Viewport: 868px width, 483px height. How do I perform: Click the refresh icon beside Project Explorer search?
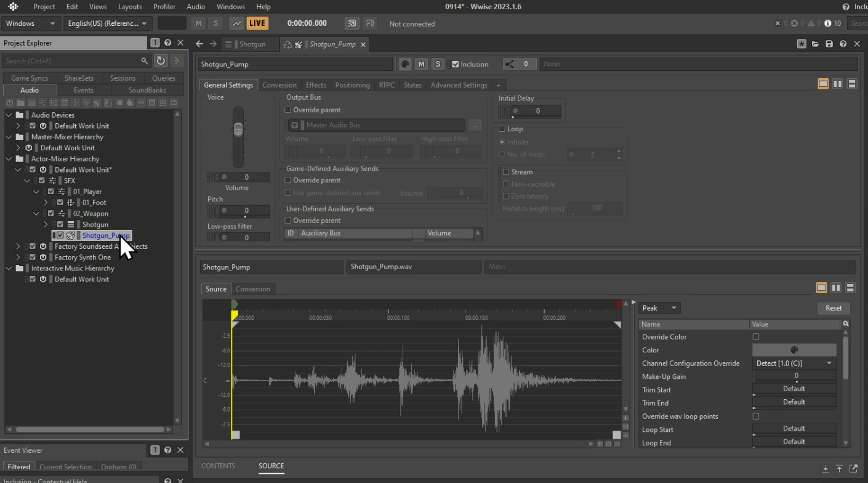(x=161, y=60)
